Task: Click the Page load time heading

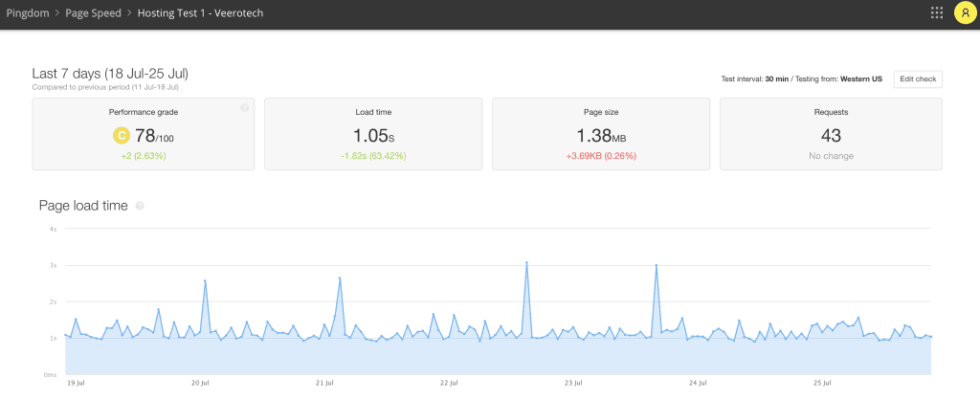Action: coord(83,206)
